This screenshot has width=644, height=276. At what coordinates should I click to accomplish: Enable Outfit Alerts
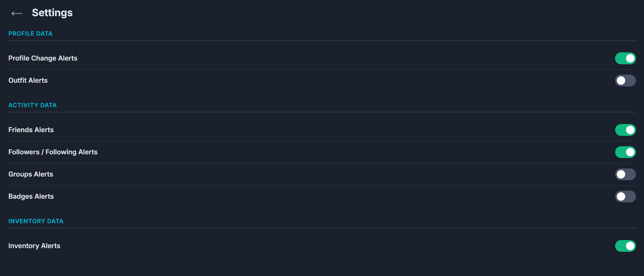point(625,80)
